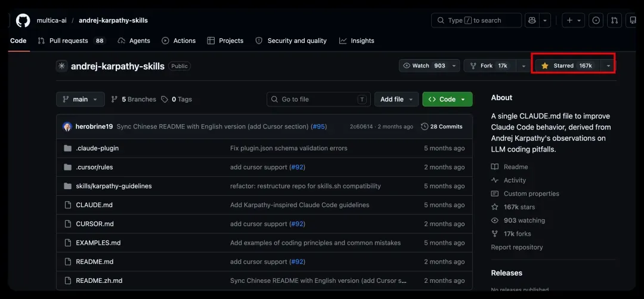Open the CLAUDE.md file
Viewport: 644px width, 299px height.
click(x=94, y=205)
